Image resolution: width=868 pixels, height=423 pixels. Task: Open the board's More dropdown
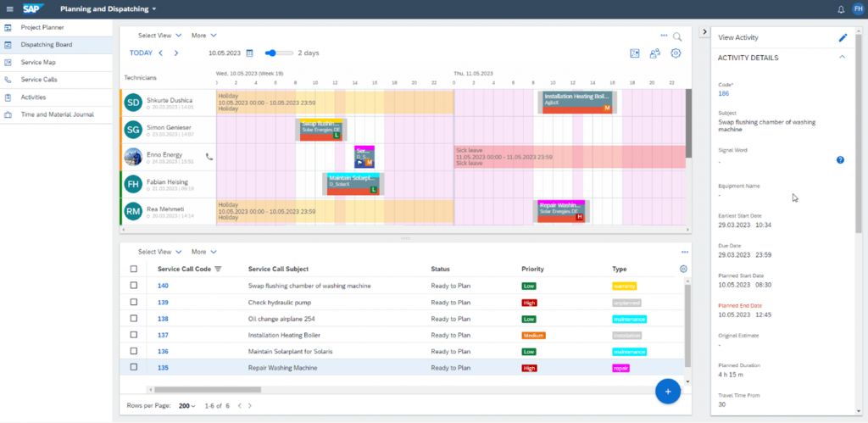coord(203,36)
